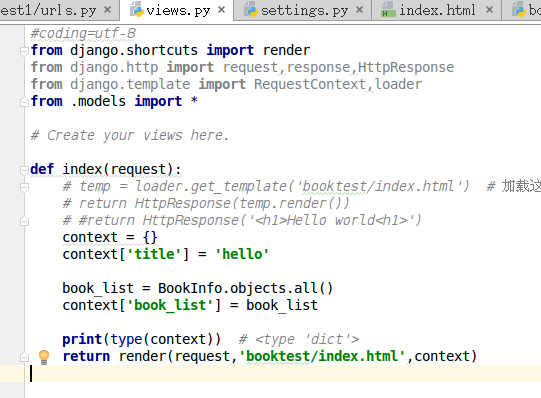The height and width of the screenshot is (398, 541).
Task: Click the 'return' keyword before render
Action: [x=86, y=356]
